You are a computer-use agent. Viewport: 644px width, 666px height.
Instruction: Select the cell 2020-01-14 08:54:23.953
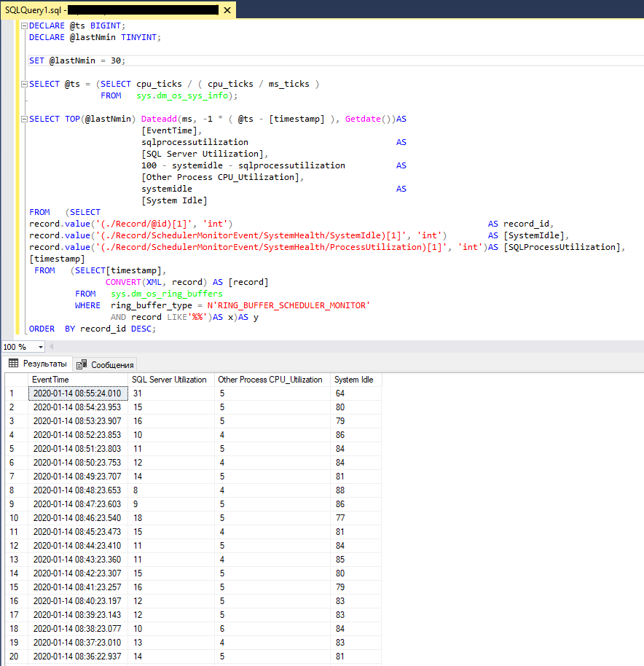pos(78,407)
